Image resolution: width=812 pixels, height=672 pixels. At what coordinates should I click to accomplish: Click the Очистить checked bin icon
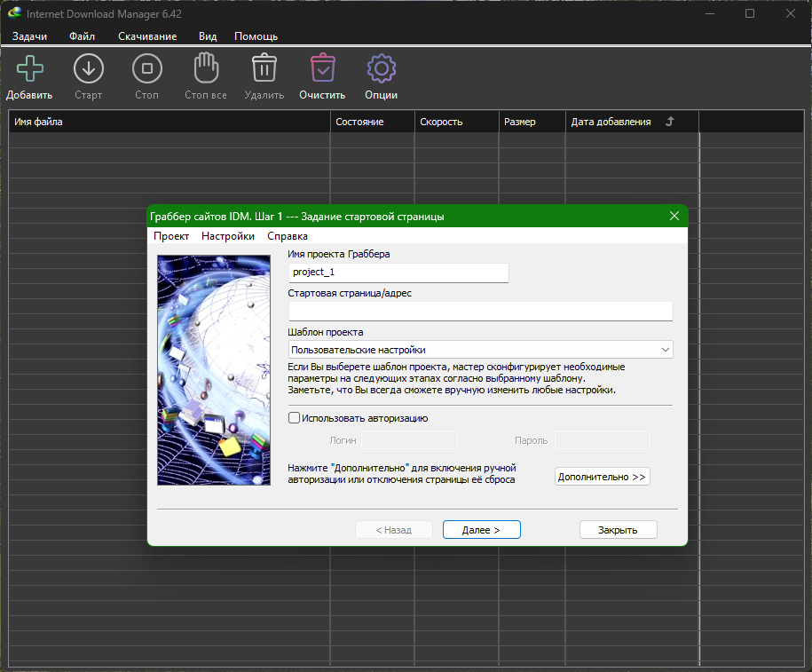pyautogui.click(x=323, y=67)
